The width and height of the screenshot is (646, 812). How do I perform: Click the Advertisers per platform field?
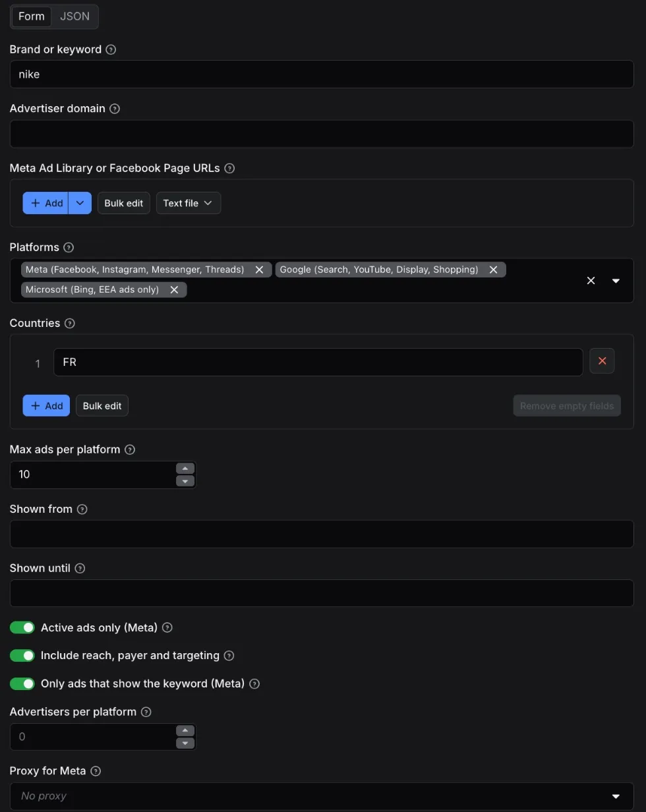[92, 737]
